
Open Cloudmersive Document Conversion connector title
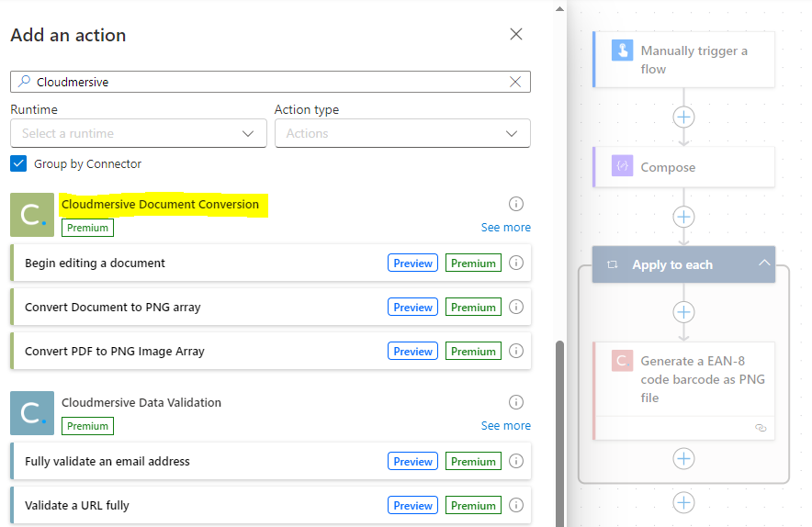pyautogui.click(x=160, y=205)
